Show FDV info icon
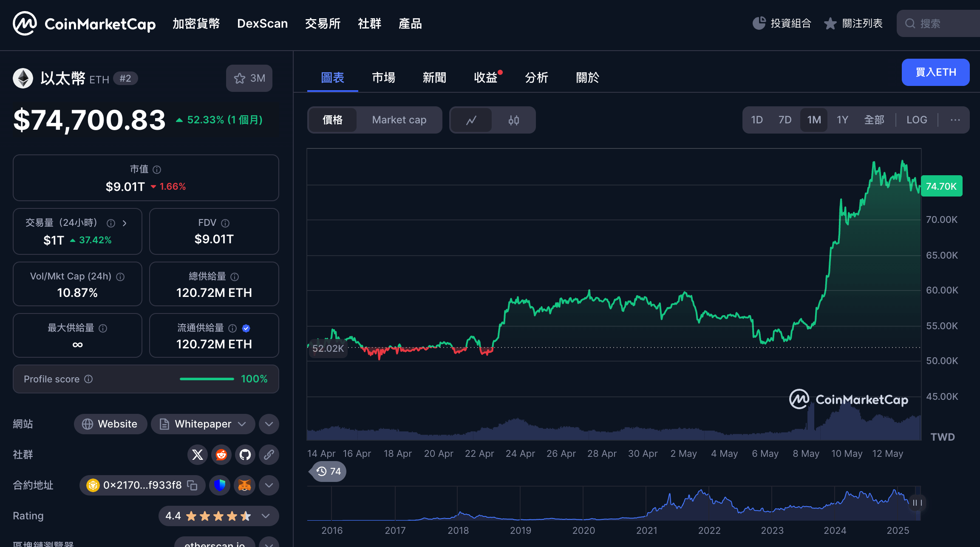 225,223
